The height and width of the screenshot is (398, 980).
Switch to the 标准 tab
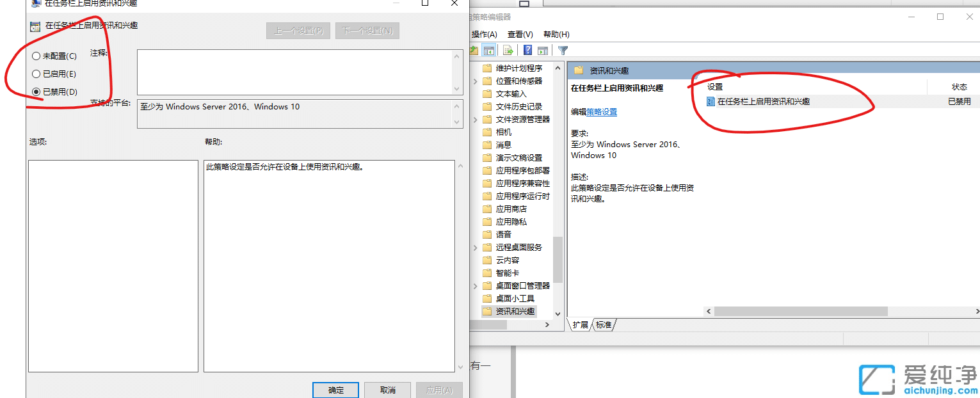pos(602,325)
